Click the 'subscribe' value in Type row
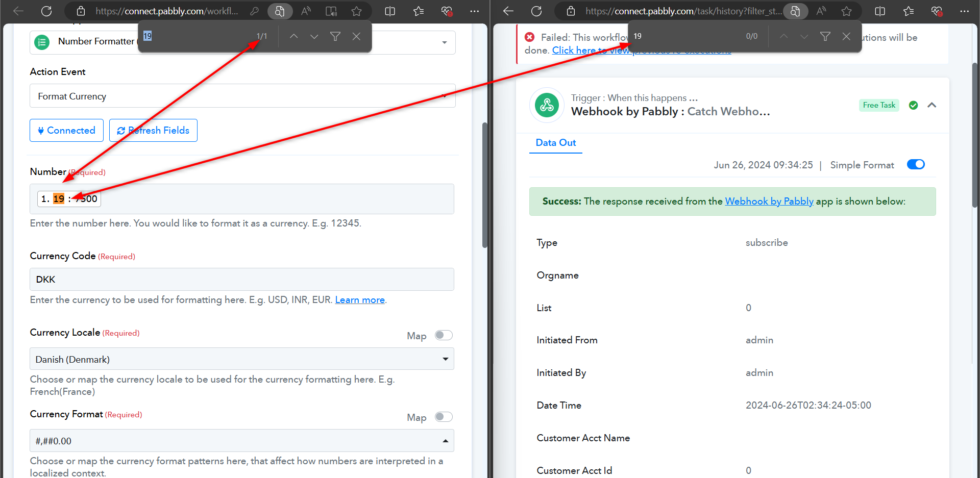980x478 pixels. pos(767,243)
